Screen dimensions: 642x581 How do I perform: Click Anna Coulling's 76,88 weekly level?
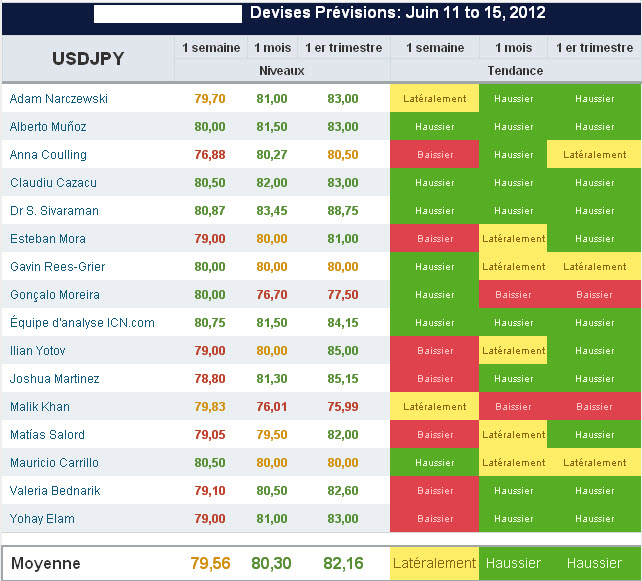click(x=210, y=155)
